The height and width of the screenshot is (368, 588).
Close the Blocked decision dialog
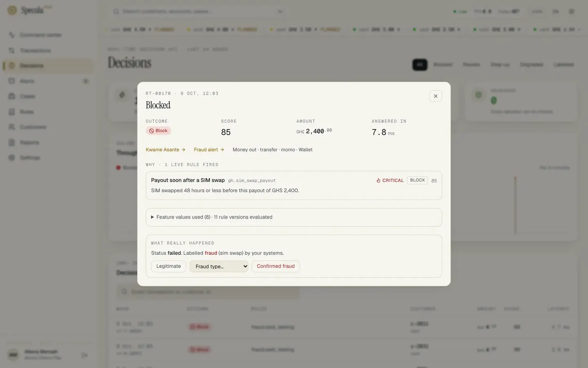tap(435, 96)
